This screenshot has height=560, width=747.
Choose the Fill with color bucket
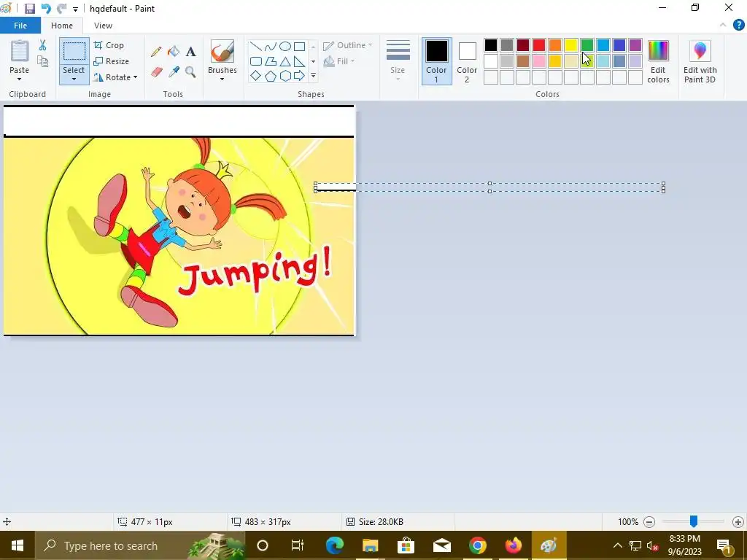click(x=174, y=52)
